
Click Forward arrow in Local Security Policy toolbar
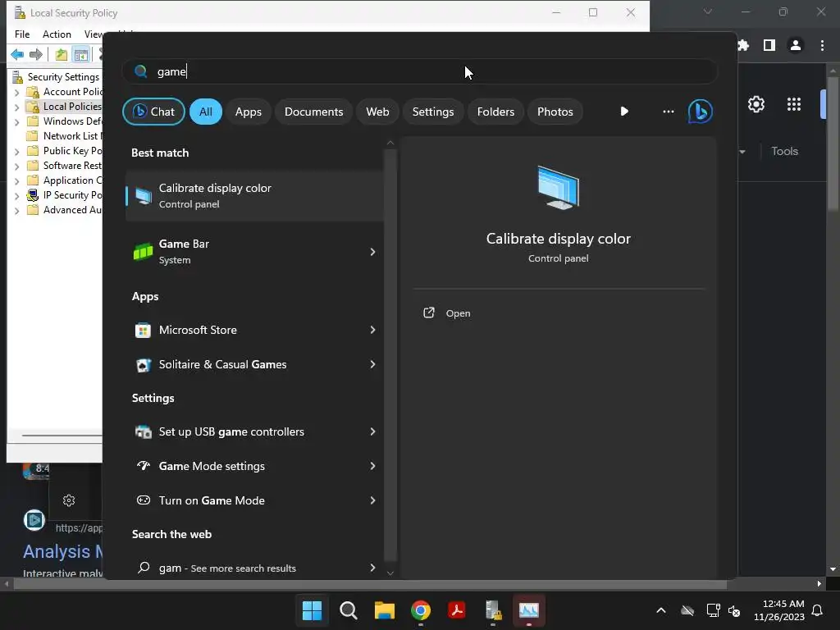tap(35, 54)
